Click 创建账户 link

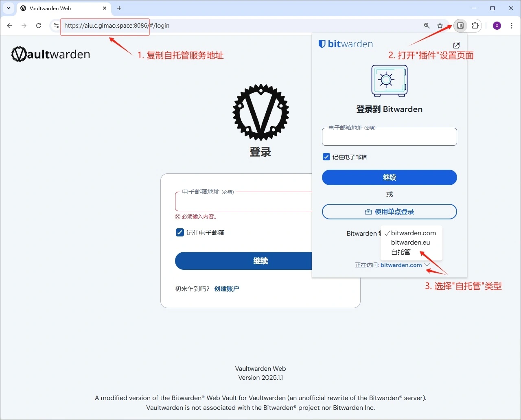pos(227,289)
